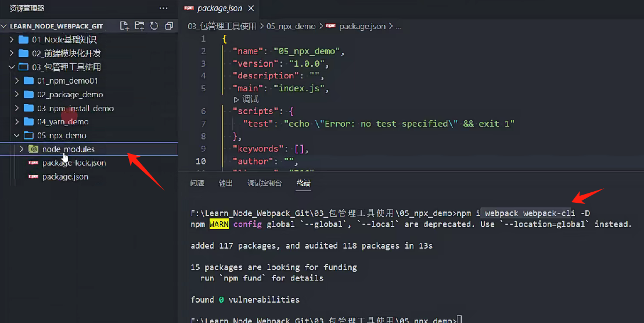Open package.json in the file tree

(x=65, y=177)
